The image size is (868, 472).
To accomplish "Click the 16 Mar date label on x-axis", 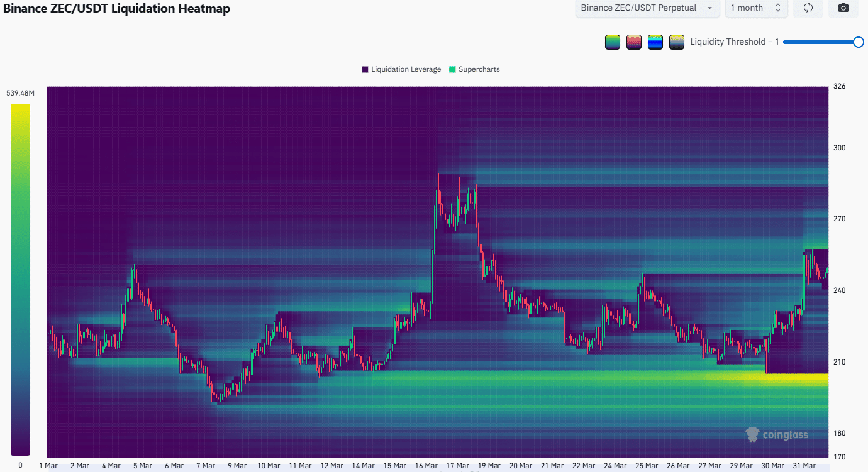I will point(426,466).
